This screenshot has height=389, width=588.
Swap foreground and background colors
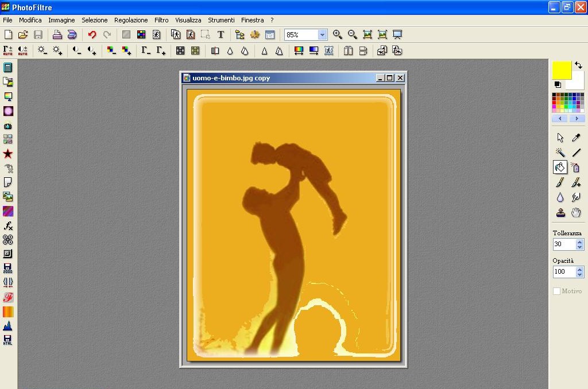click(x=578, y=65)
